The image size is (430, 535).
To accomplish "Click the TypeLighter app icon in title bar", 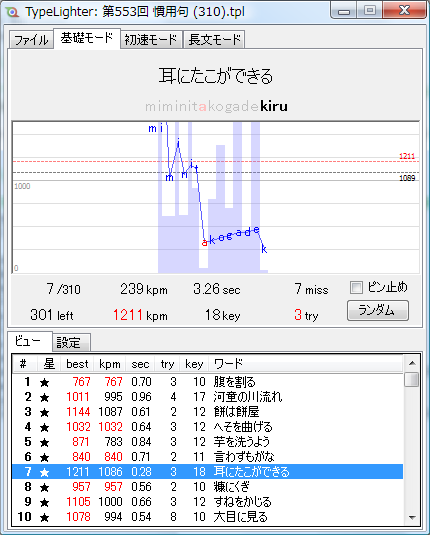I will pyautogui.click(x=13, y=12).
